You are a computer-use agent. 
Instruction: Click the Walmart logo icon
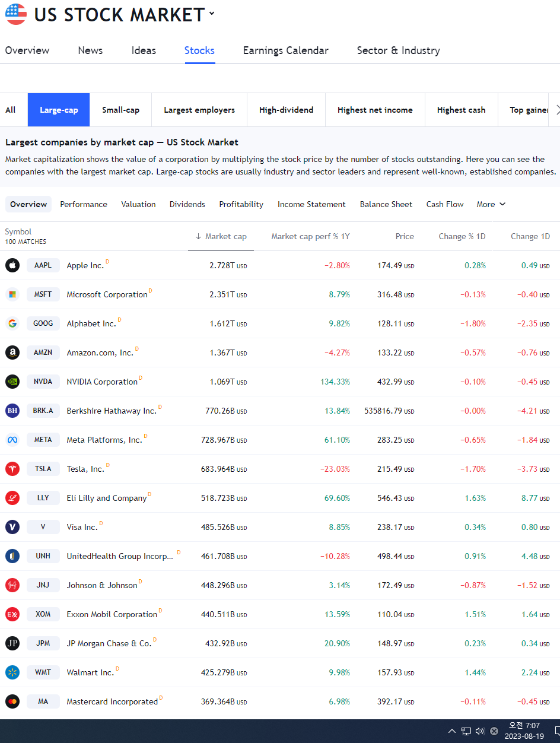[12, 672]
